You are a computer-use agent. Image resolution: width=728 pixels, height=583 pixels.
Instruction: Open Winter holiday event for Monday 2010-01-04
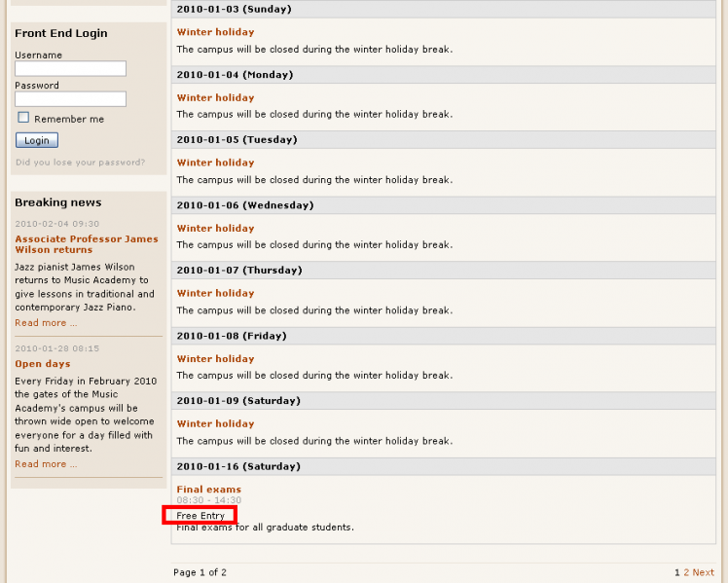[215, 97]
